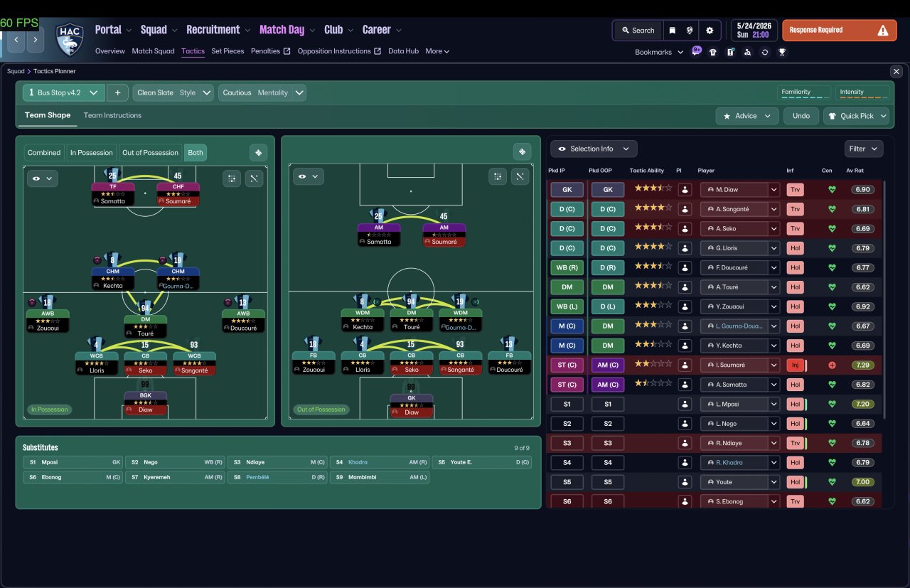910x588 pixels.
Task: Click the Search button
Action: (x=638, y=31)
